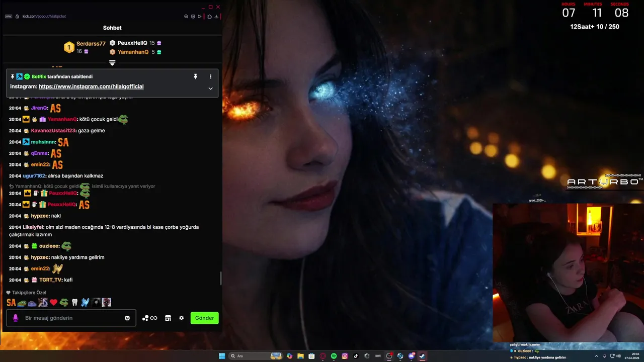Click the chat scrollbar thumb
644x362 pixels.
click(220, 279)
